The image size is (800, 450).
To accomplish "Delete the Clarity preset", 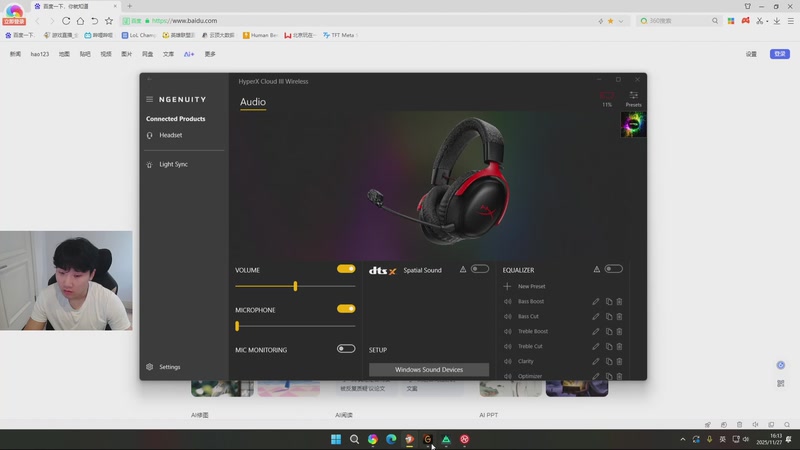I will coord(619,361).
